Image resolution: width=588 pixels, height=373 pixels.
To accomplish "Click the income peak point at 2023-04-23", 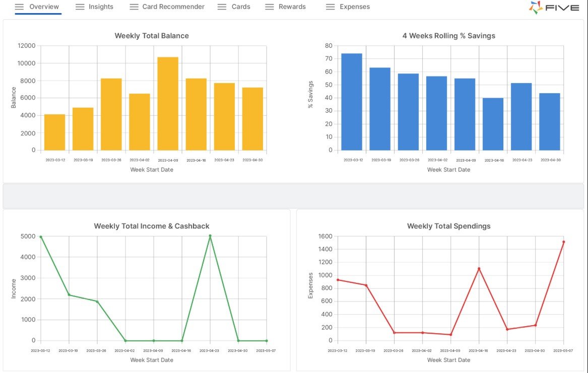I will 210,236.
